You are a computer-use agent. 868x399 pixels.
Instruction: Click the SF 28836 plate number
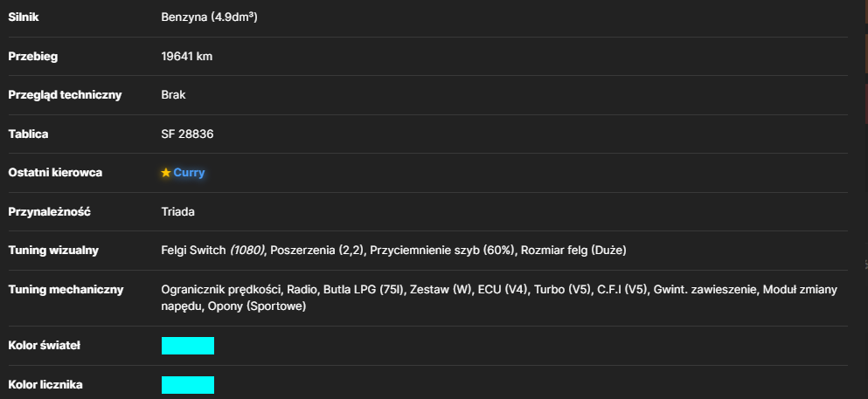pos(187,134)
